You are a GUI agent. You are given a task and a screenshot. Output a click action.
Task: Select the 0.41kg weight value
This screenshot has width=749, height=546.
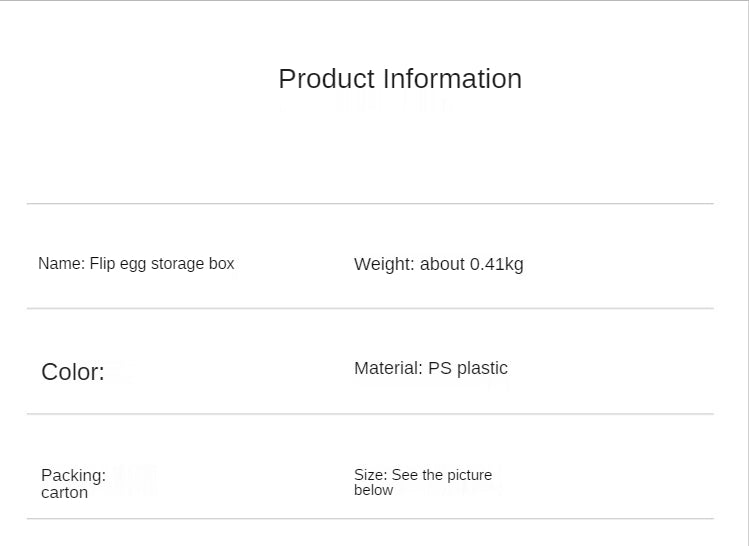(497, 264)
